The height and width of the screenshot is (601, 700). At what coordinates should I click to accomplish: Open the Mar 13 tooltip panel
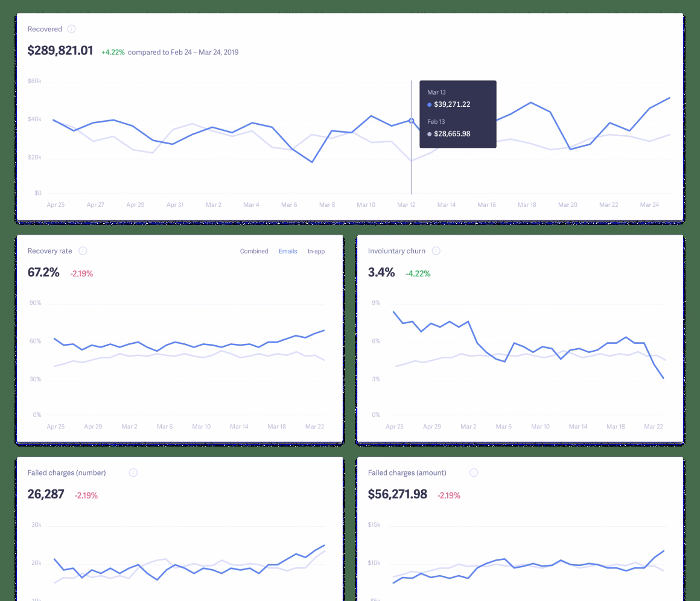[x=457, y=113]
